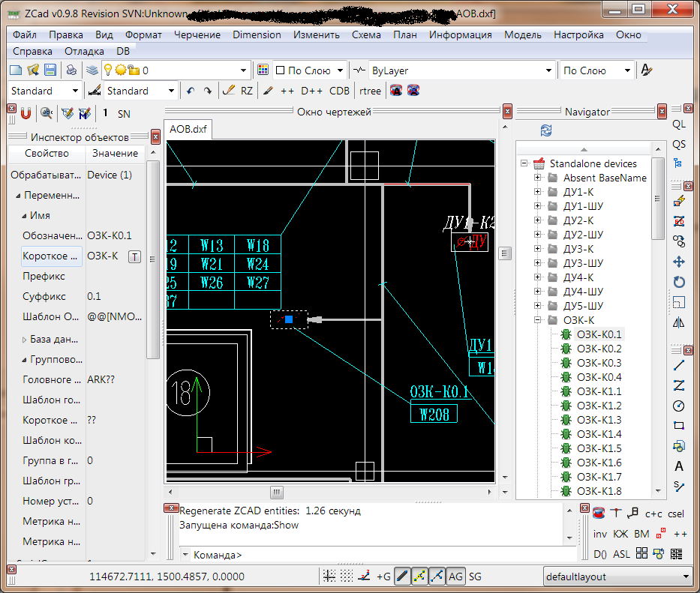This screenshot has height=593, width=700.
Task: Click the Mirror tool icon
Action: (679, 322)
